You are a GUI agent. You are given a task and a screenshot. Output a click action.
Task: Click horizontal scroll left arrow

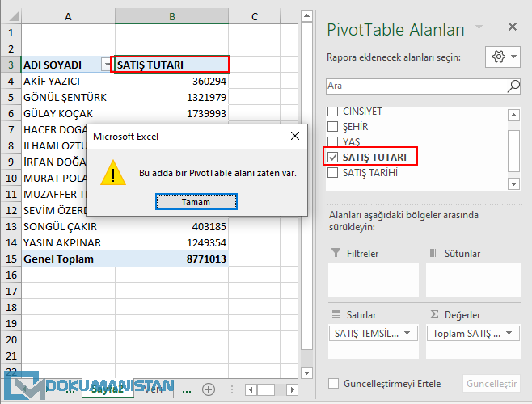(x=251, y=389)
